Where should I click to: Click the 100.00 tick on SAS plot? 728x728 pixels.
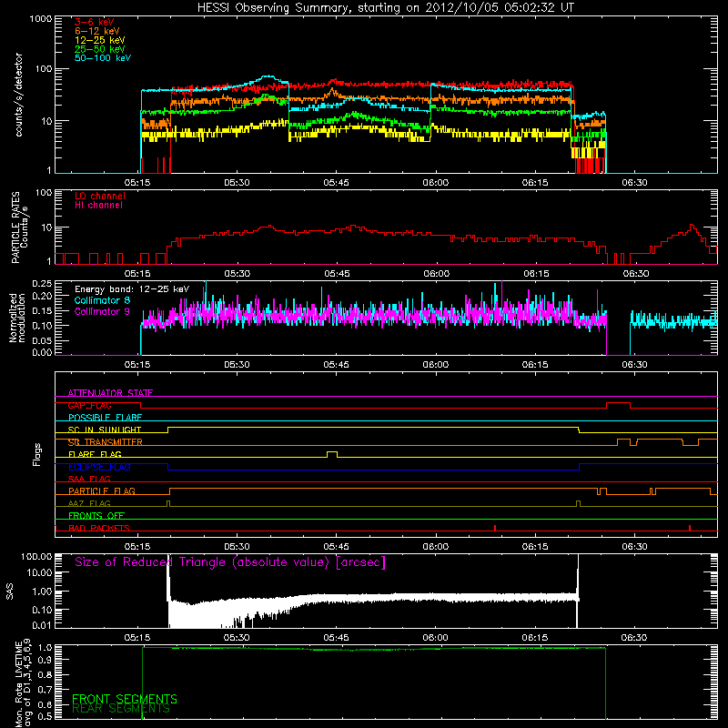[36, 556]
